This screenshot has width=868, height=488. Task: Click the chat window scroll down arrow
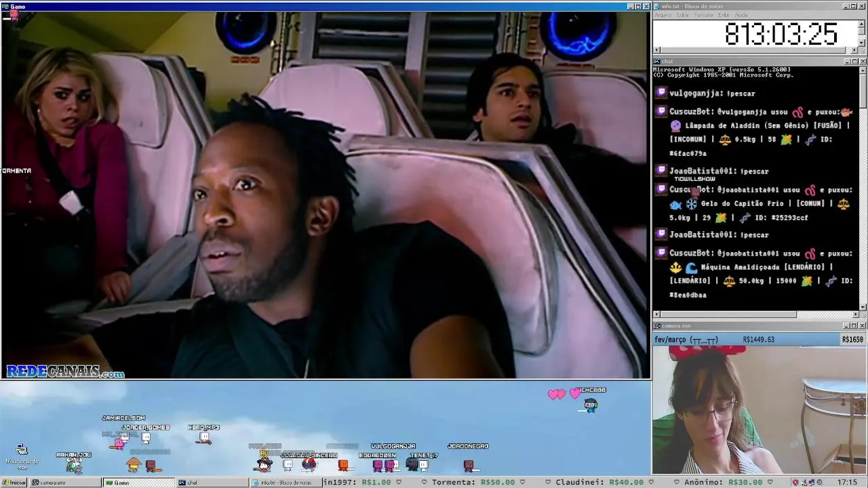point(863,307)
